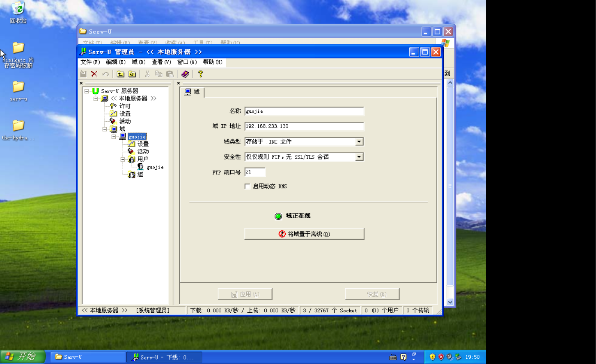Open the 安全性 dropdown
Image resolution: width=596 pixels, height=364 pixels.
(x=359, y=157)
